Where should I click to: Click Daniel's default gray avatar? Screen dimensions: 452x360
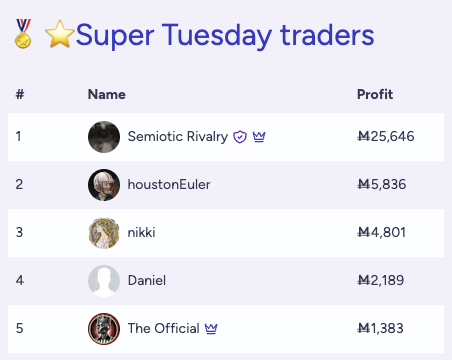click(x=104, y=281)
